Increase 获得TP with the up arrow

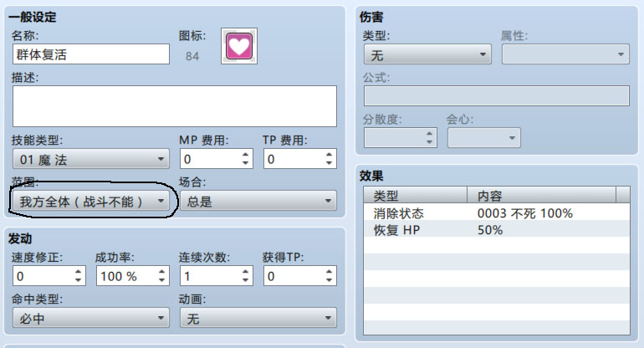pos(329,272)
